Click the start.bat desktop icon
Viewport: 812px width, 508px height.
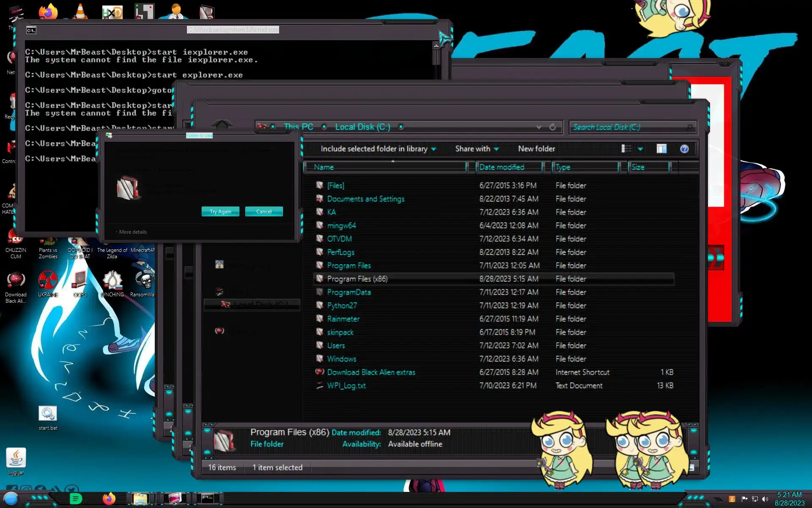48,414
